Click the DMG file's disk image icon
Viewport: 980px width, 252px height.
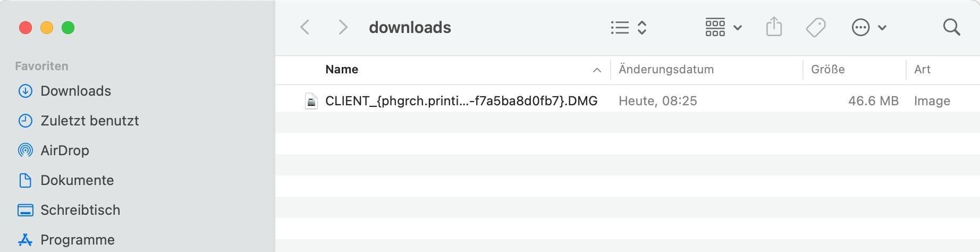[x=311, y=101]
